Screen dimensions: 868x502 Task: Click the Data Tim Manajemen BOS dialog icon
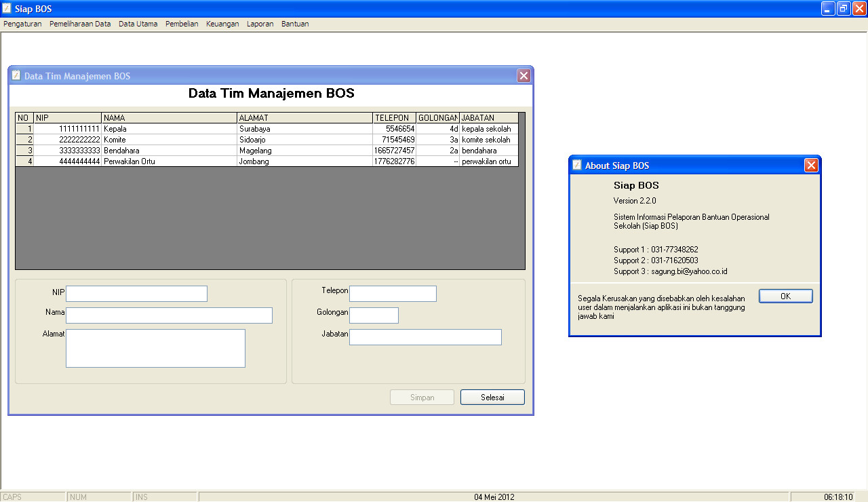16,75
